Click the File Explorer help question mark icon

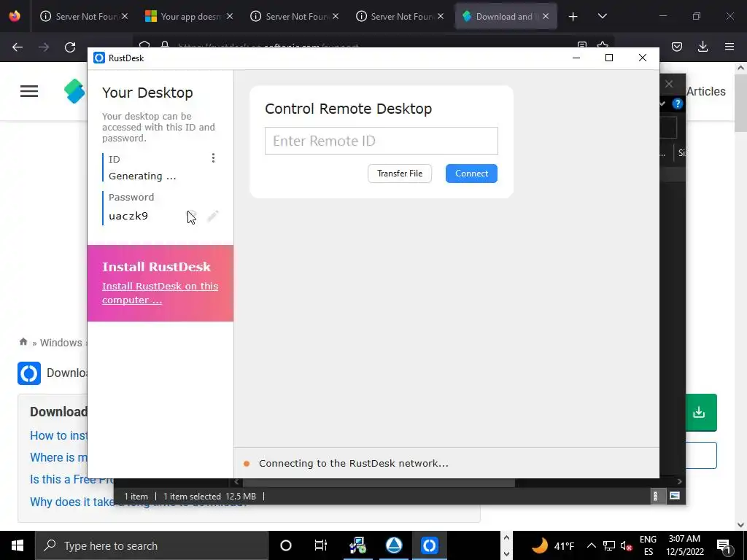coord(678,104)
